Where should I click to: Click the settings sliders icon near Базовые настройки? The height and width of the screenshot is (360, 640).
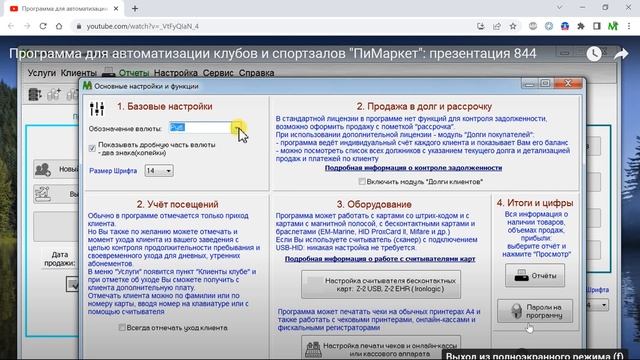[x=97, y=108]
